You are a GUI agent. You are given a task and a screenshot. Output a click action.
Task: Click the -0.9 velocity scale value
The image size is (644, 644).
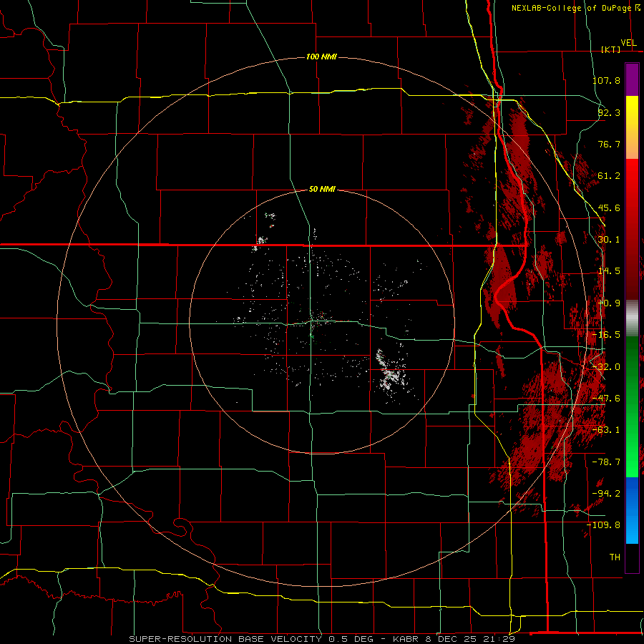[x=610, y=303]
